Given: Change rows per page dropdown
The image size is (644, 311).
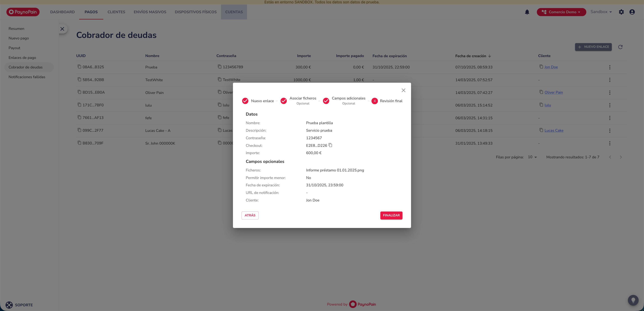Looking at the screenshot, I should [532, 157].
